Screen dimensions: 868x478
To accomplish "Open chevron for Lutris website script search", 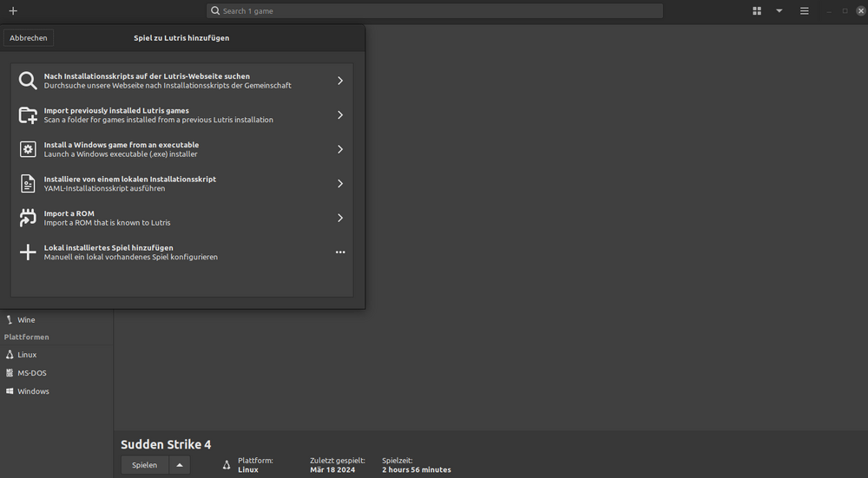I will [340, 81].
